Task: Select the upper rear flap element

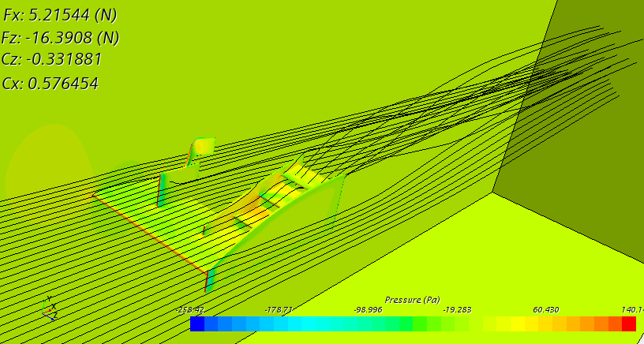Action: coord(202,148)
